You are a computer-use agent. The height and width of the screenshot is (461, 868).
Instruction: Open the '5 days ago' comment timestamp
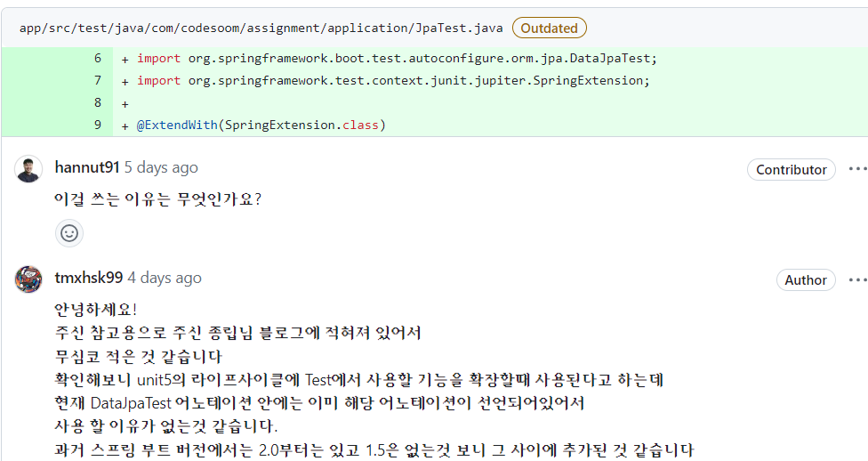(x=161, y=167)
